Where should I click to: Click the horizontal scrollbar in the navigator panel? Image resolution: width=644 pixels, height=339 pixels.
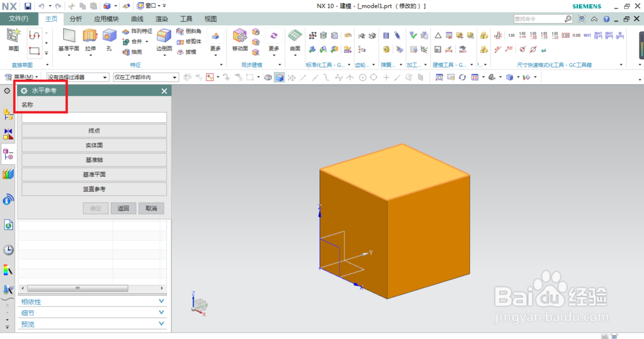tap(78, 289)
